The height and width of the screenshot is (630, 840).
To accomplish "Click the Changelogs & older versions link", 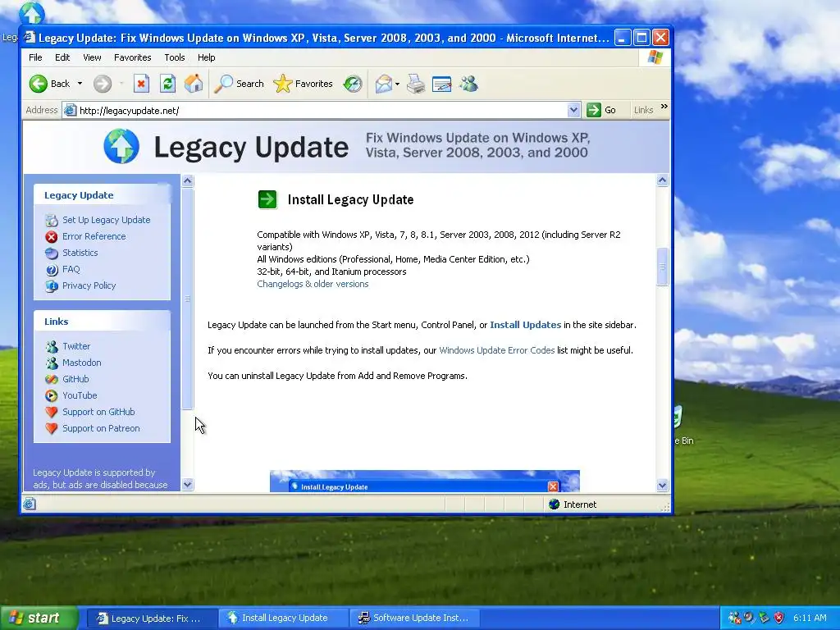I will click(313, 284).
